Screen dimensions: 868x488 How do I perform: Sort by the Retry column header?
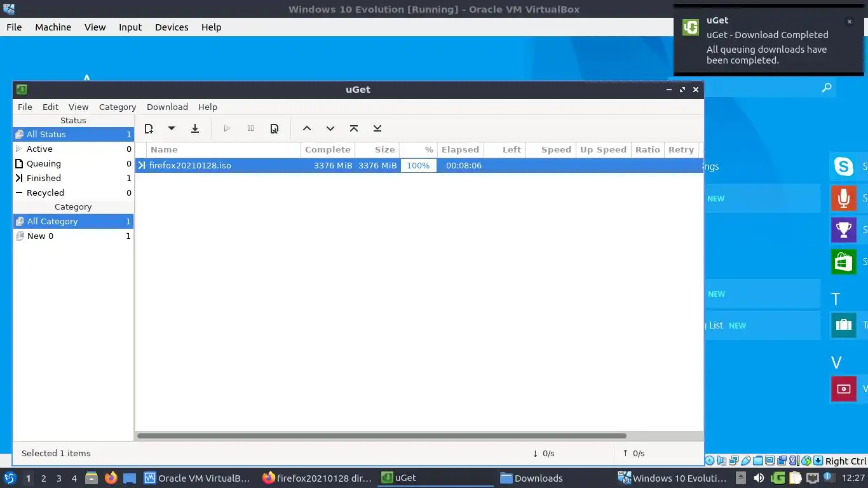pos(681,149)
